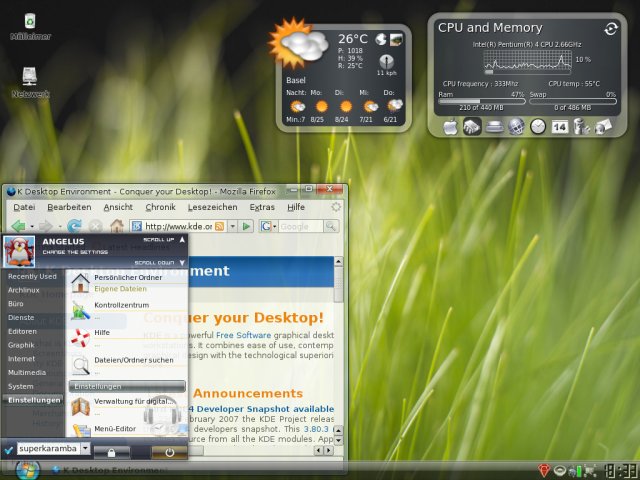The width and height of the screenshot is (640, 480).
Task: Click the refresh icon in CPU and Memory widget
Action: [x=611, y=29]
